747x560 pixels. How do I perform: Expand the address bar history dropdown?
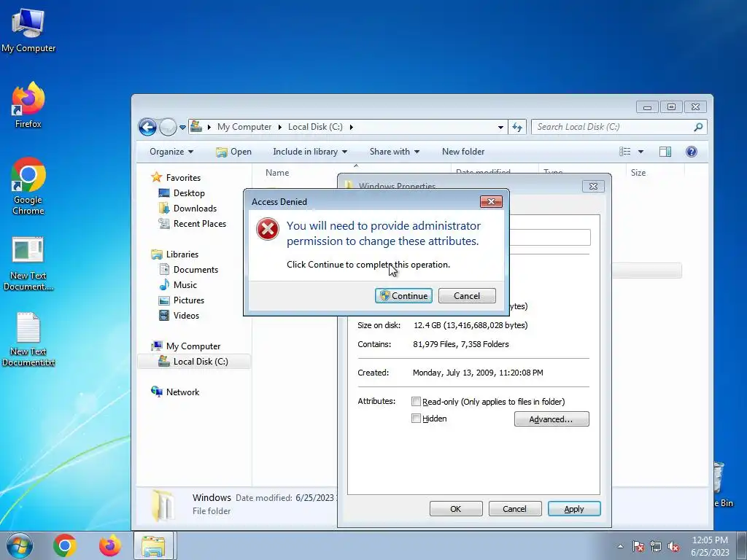[x=500, y=127]
